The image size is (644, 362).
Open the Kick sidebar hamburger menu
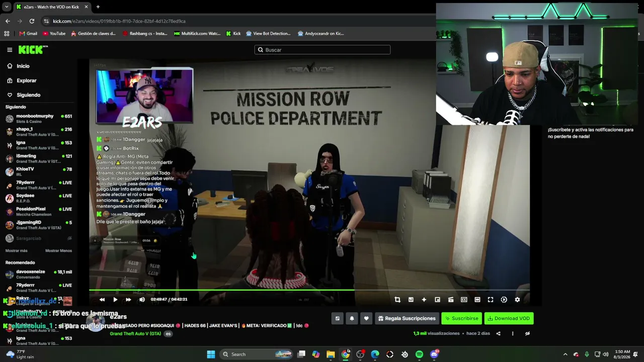pyautogui.click(x=10, y=50)
